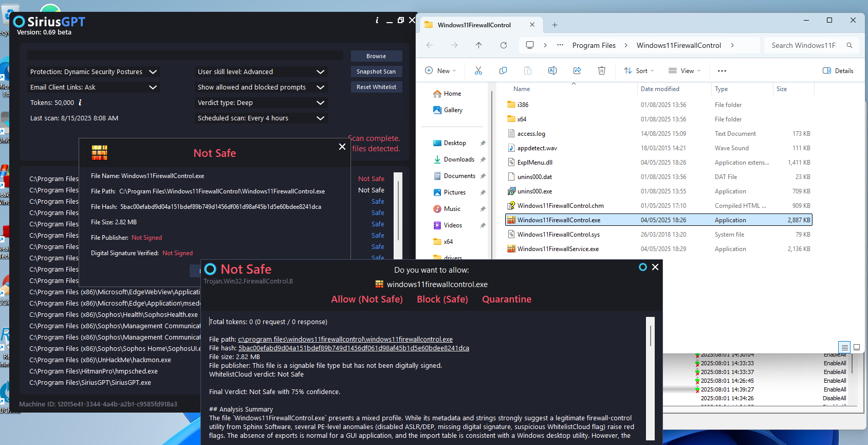Screen dimensions: 868x445
Task: Click the Copy icon in Explorer toolbar
Action: click(503, 70)
